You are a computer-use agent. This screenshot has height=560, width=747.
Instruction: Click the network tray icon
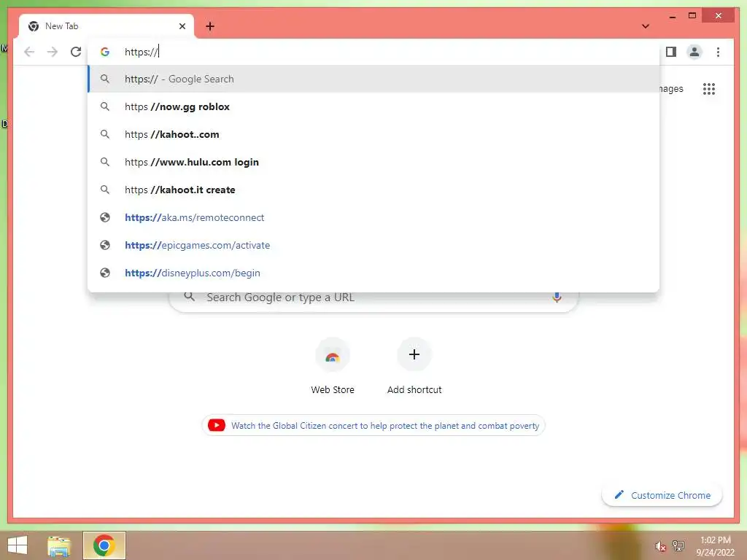click(678, 545)
